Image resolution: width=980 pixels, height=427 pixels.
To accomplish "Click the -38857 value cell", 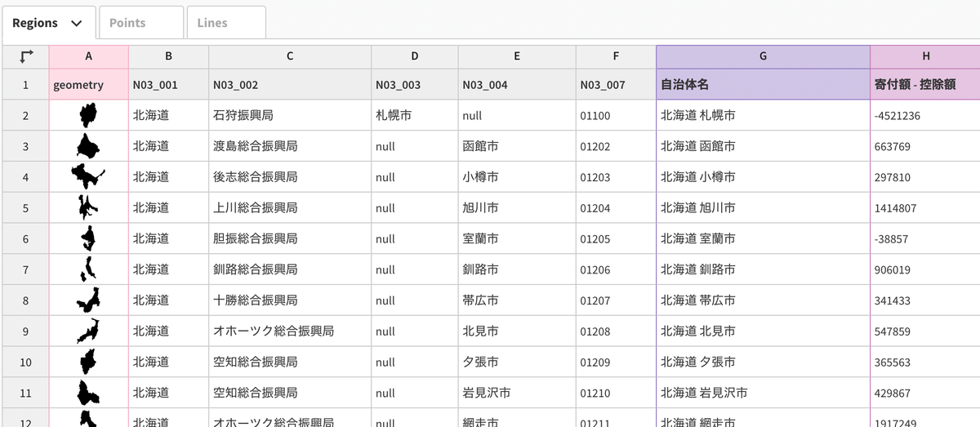I will tap(925, 238).
